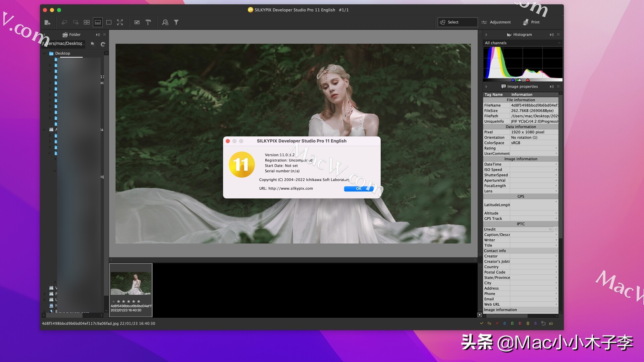Open the thumbnail grid view mode
The height and width of the screenshot is (362, 644).
click(87, 22)
